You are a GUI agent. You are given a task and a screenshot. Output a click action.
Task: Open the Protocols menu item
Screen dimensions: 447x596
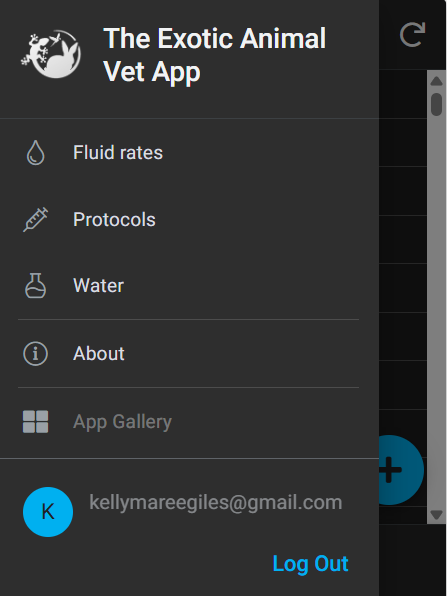189,219
